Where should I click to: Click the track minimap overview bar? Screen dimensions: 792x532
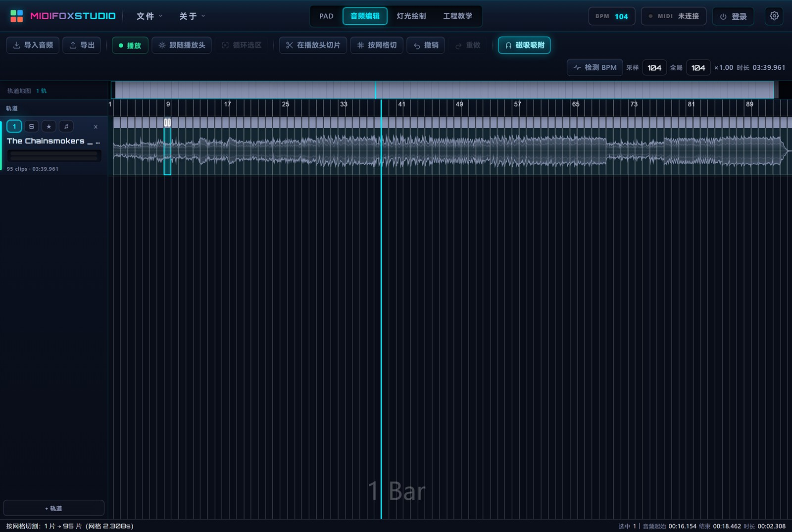coord(444,90)
